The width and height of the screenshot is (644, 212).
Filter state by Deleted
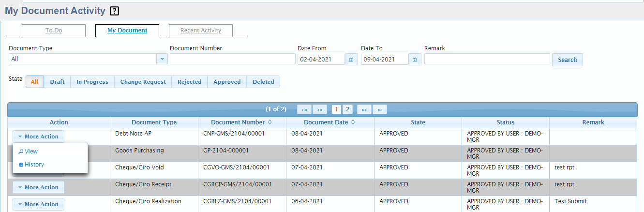pos(263,82)
